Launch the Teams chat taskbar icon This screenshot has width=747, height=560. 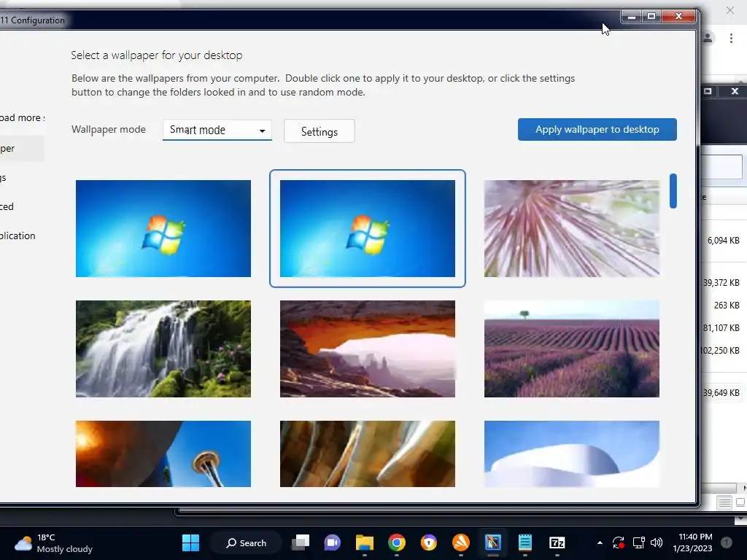coord(332,542)
